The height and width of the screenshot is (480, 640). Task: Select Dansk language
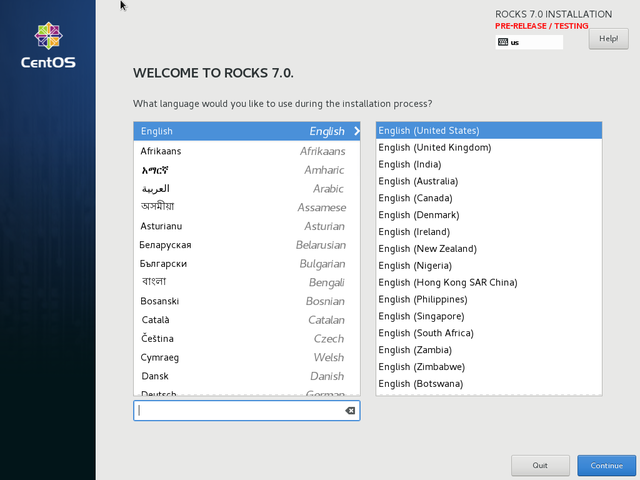tap(247, 376)
